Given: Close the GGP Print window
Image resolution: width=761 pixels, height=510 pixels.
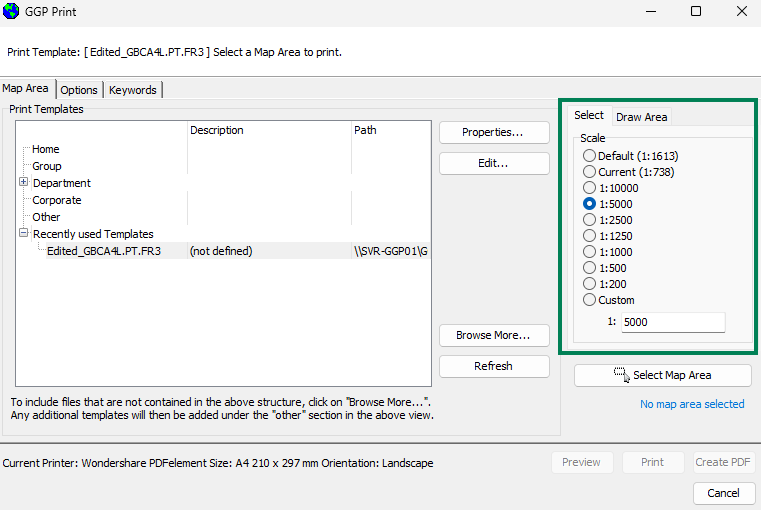Looking at the screenshot, I should [x=742, y=11].
